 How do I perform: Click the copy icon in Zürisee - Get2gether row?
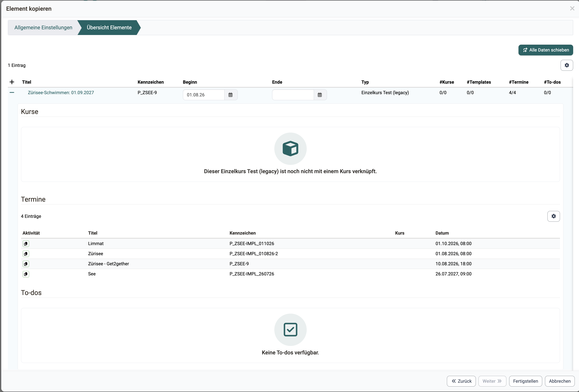click(26, 264)
